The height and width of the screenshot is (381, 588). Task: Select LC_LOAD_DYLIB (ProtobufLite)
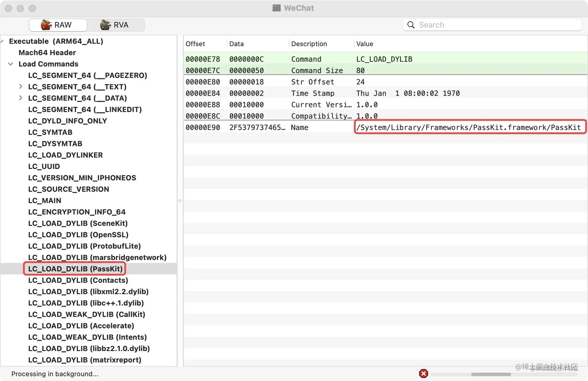(84, 246)
